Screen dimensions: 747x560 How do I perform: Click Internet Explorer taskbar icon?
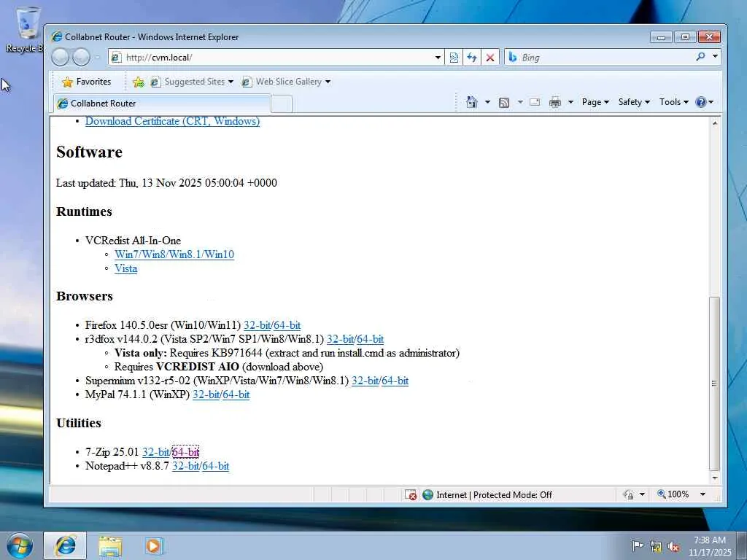click(x=66, y=545)
